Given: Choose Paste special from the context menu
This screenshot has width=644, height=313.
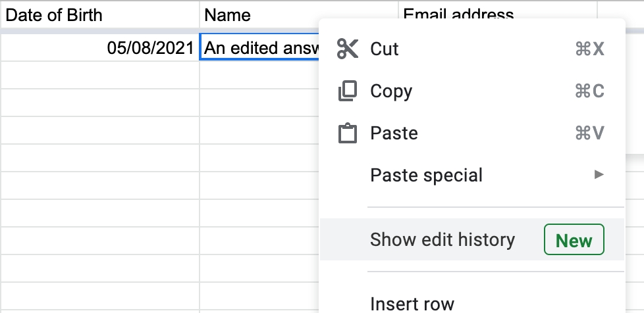Looking at the screenshot, I should (x=426, y=176).
